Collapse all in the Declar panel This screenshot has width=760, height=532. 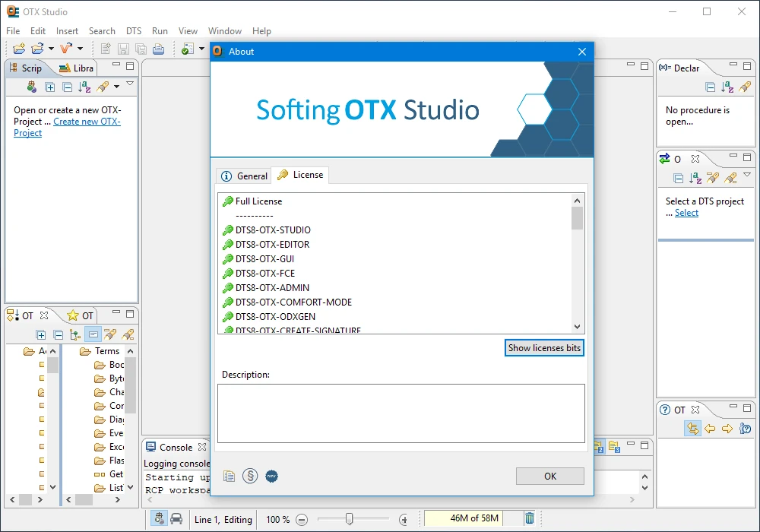[x=710, y=87]
